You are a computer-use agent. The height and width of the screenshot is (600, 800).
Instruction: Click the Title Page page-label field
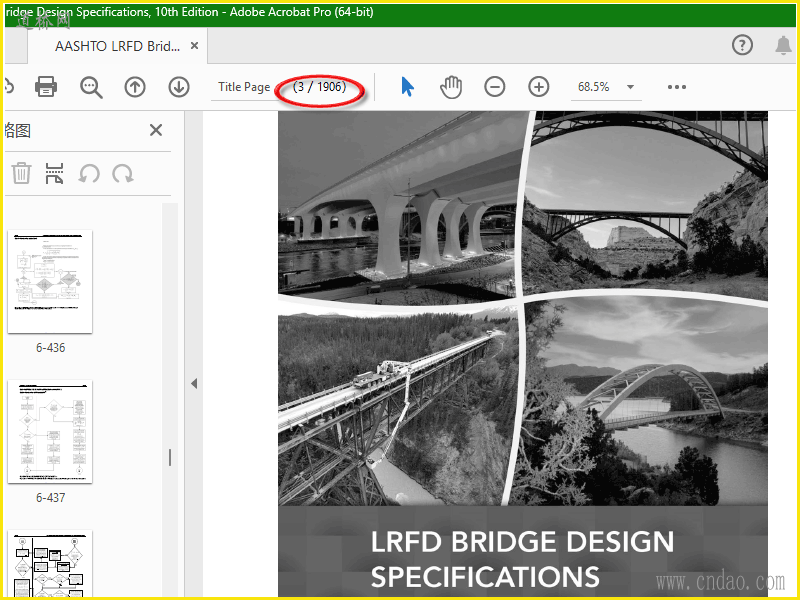tap(244, 87)
